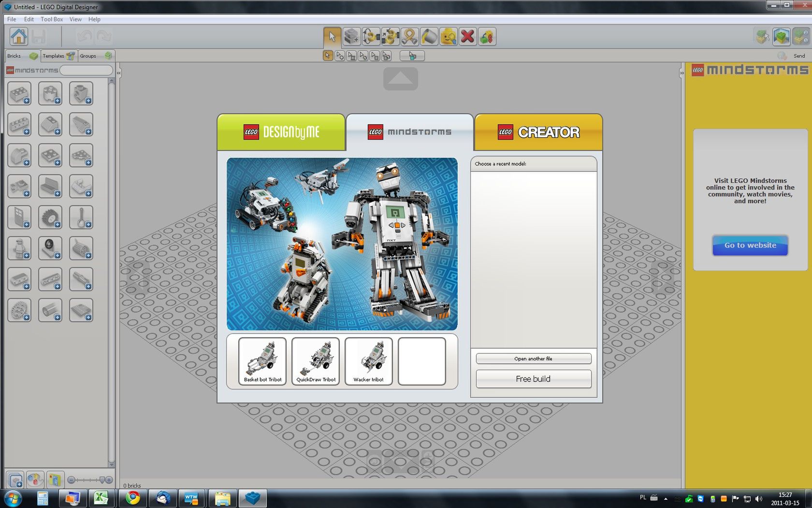The height and width of the screenshot is (508, 812).
Task: Select the Hide tool minifig head
Action: (x=448, y=36)
